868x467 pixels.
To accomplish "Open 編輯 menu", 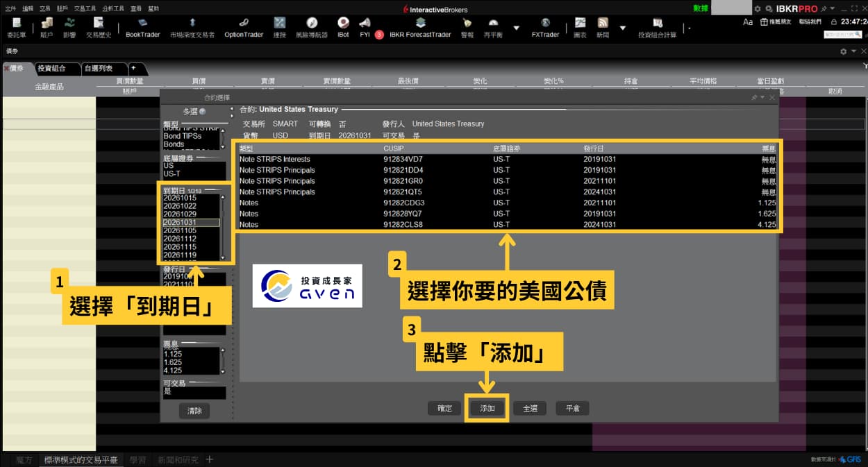I will 28,8.
